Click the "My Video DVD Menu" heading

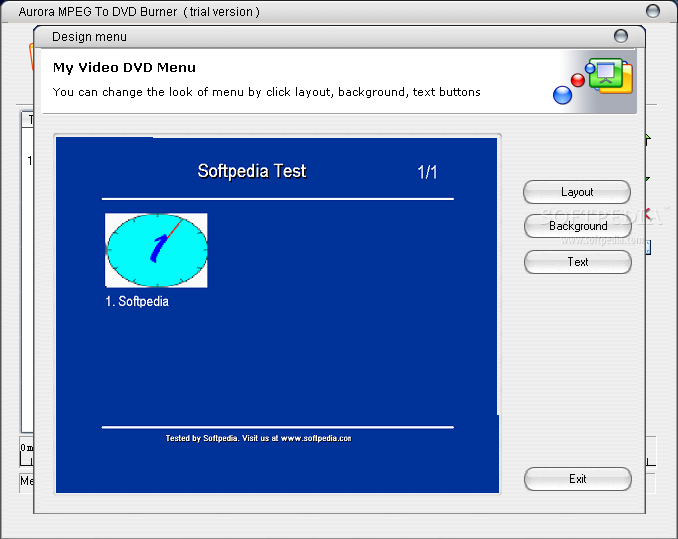coord(124,68)
